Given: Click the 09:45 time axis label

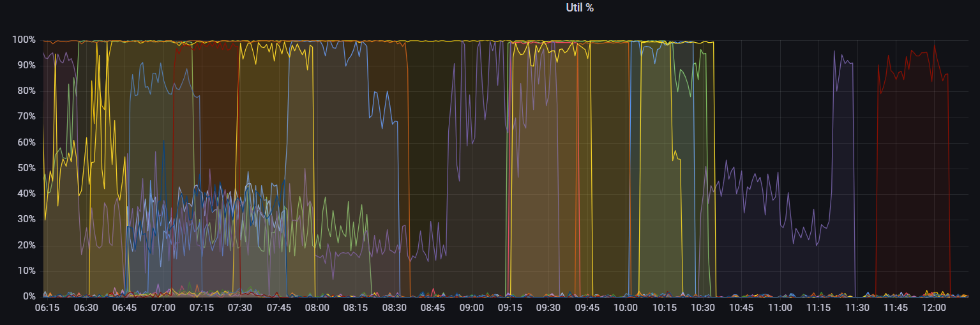Looking at the screenshot, I should pos(587,308).
